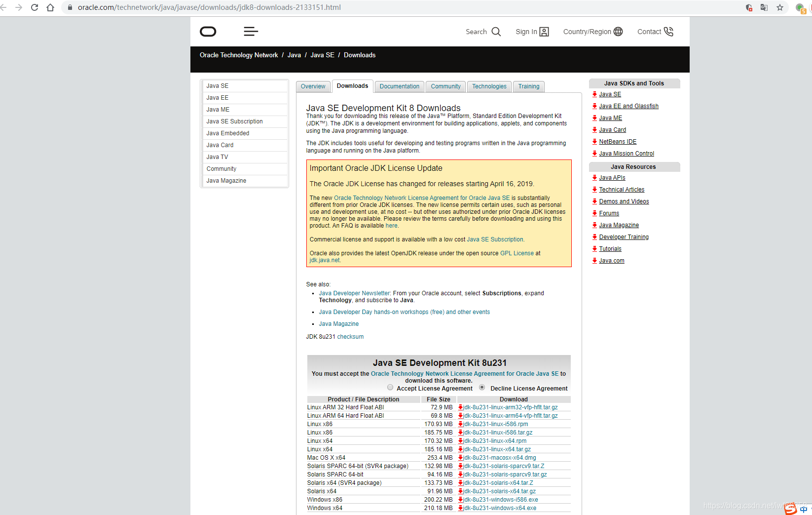The width and height of the screenshot is (812, 515).
Task: Open Technical Articles resource link
Action: (x=622, y=190)
